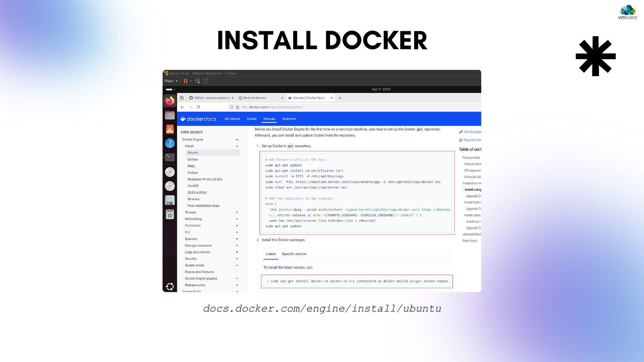The height and width of the screenshot is (362, 644).
Task: Expand the Storage section in sidebar
Action: point(237,213)
